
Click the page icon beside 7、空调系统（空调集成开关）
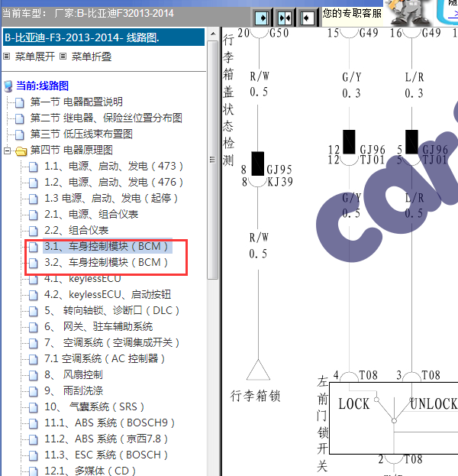pyautogui.click(x=34, y=343)
